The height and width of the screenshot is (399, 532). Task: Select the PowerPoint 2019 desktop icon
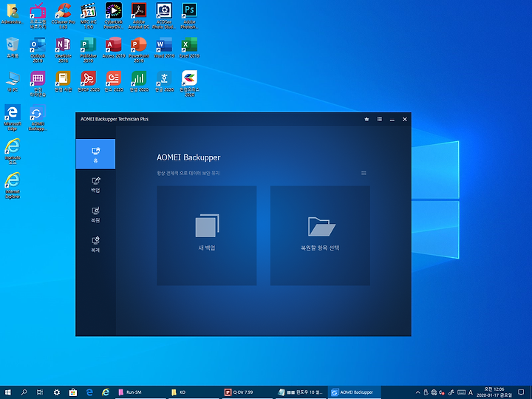pos(139,50)
